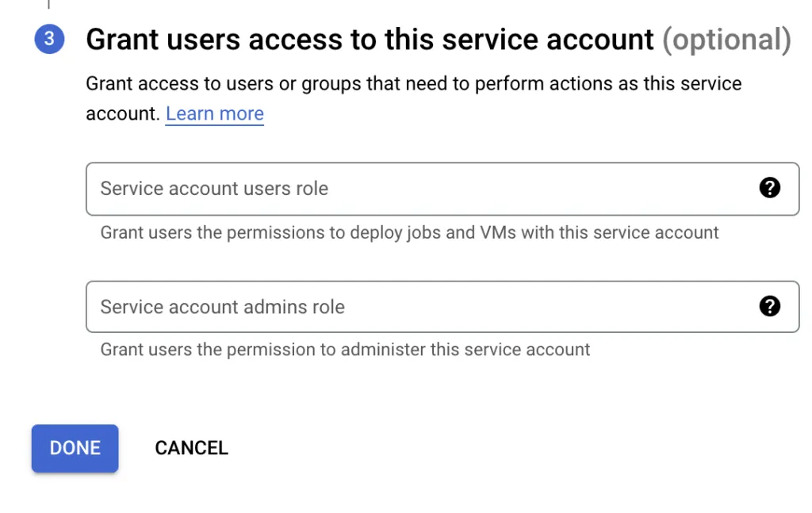Image resolution: width=812 pixels, height=513 pixels.
Task: Click the question mark beside admins role
Action: 769,307
